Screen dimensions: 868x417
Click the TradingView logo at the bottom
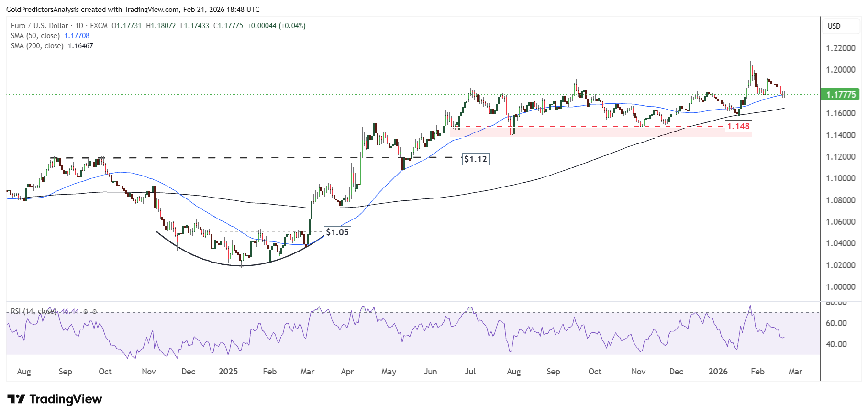tap(55, 399)
